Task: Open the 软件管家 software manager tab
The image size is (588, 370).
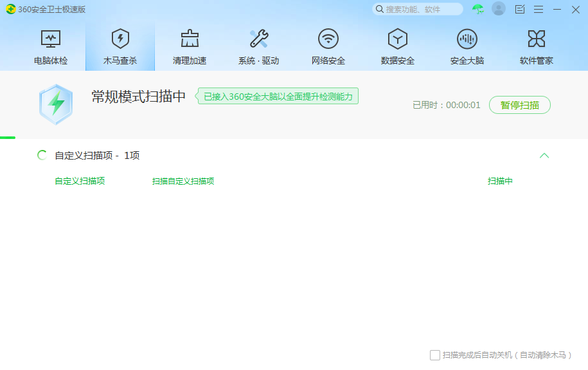Action: tap(536, 47)
